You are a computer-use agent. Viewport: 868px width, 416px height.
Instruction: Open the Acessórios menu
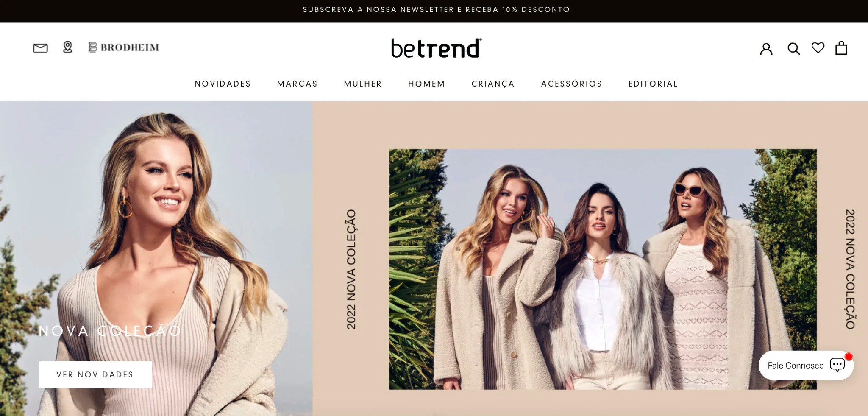(572, 84)
